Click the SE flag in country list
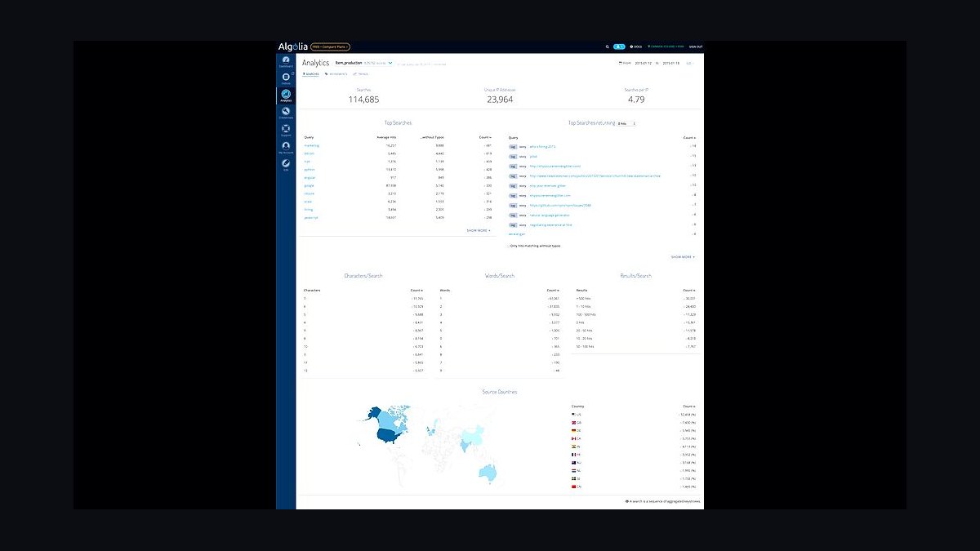 coord(576,479)
